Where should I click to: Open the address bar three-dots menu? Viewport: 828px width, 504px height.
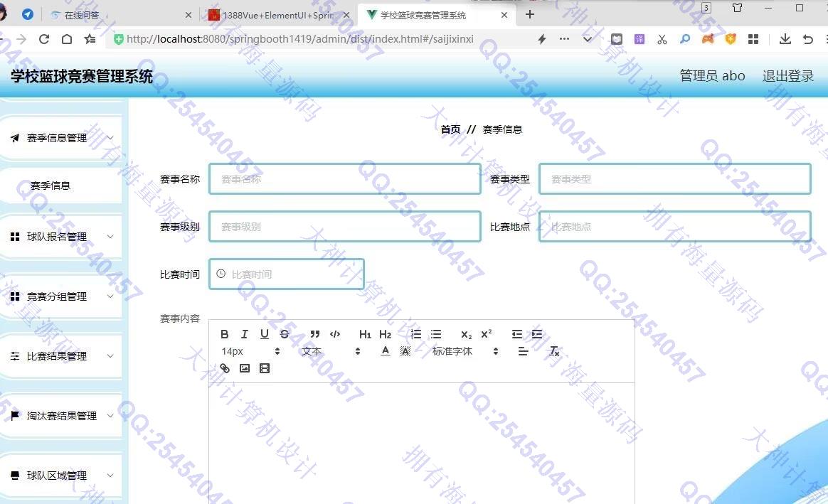(x=565, y=39)
